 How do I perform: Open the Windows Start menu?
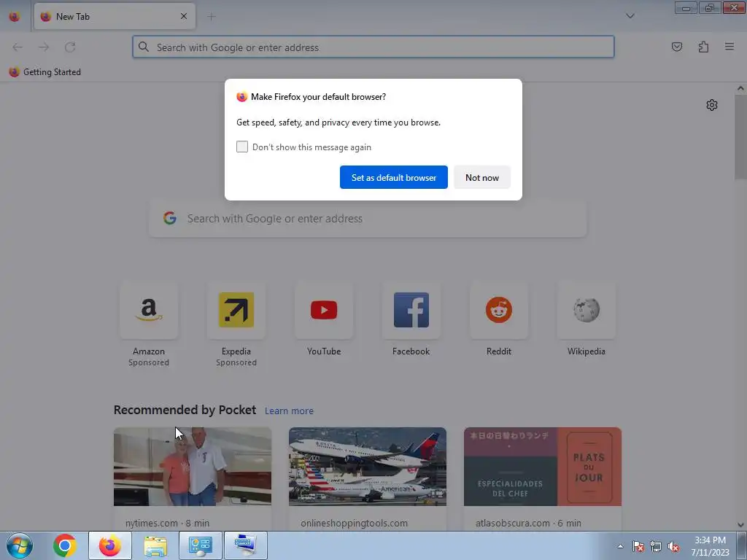[19, 545]
